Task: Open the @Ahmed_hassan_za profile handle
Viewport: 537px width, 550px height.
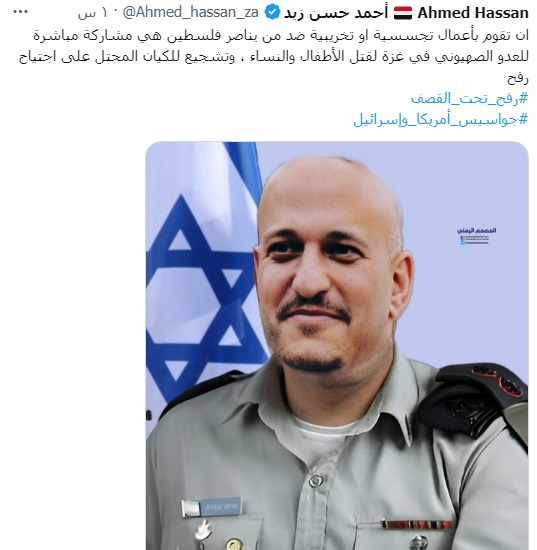Action: (190, 13)
